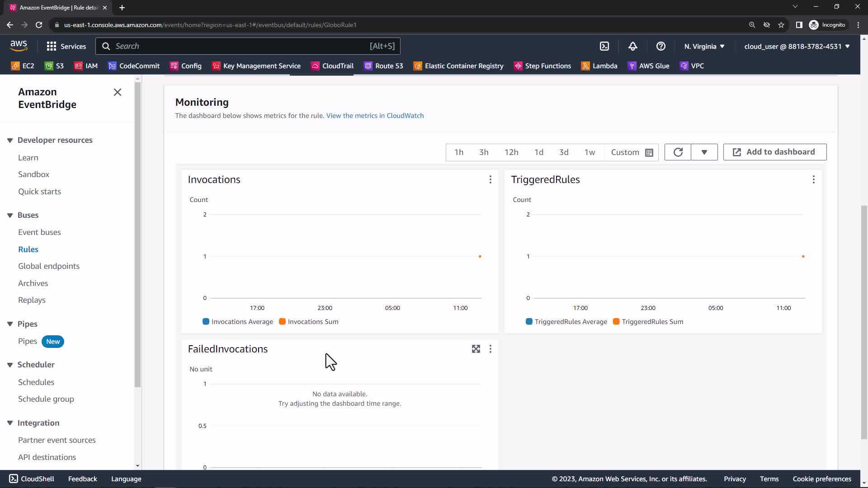
Task: Collapse the Developer resources section
Action: [x=10, y=140]
